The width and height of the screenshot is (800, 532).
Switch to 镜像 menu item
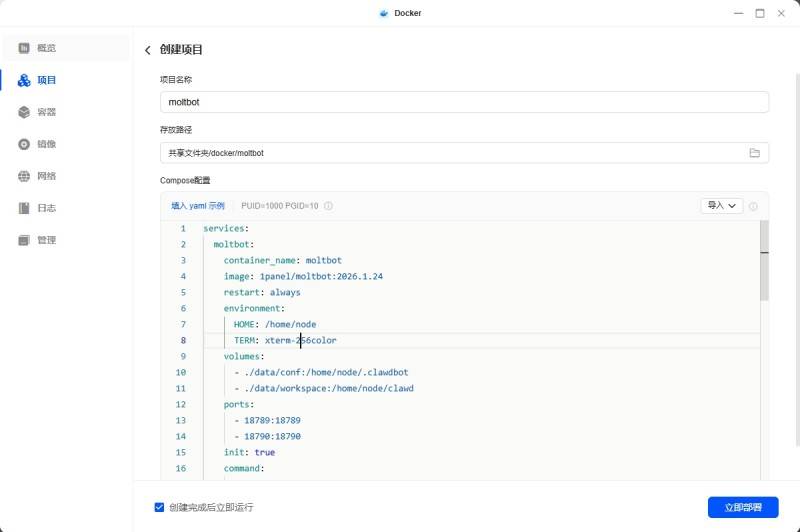coord(66,144)
